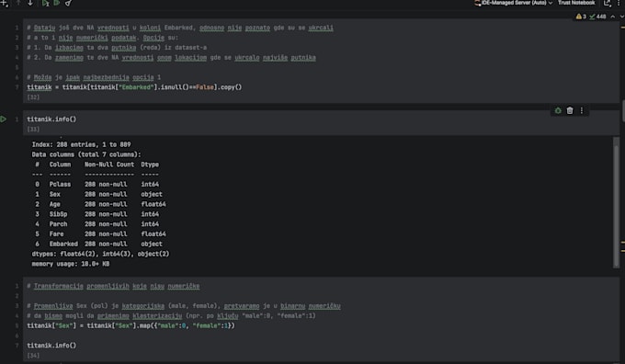Click 'Data columns (total 7 columns)' output line
The width and height of the screenshot is (625, 364).
tap(86, 154)
